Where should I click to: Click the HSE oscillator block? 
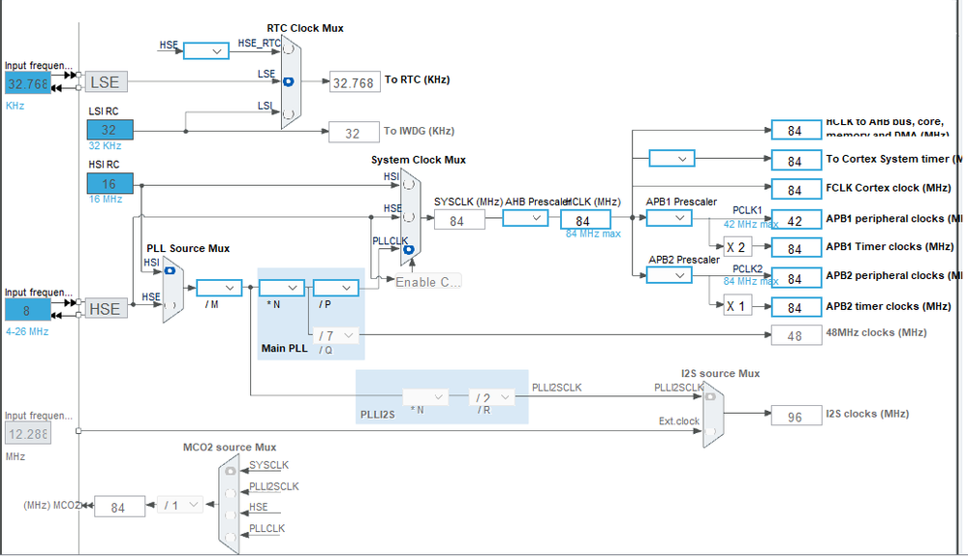point(107,309)
